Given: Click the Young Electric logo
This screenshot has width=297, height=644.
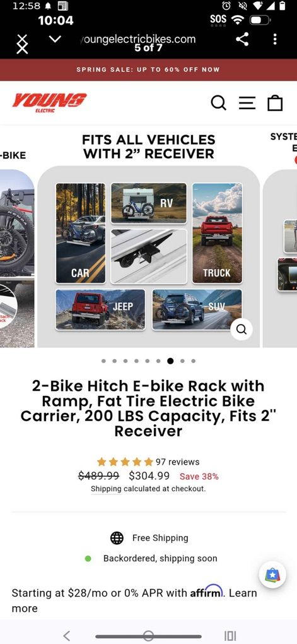Looking at the screenshot, I should pyautogui.click(x=49, y=102).
